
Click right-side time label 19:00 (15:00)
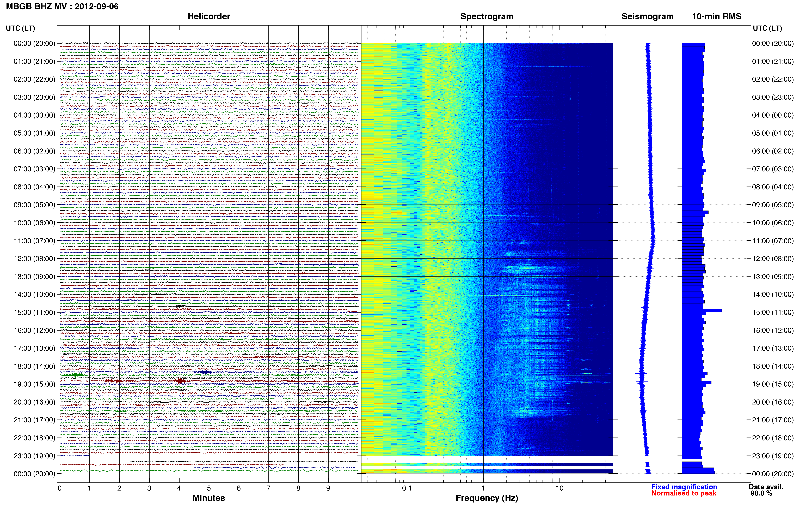[x=773, y=384]
